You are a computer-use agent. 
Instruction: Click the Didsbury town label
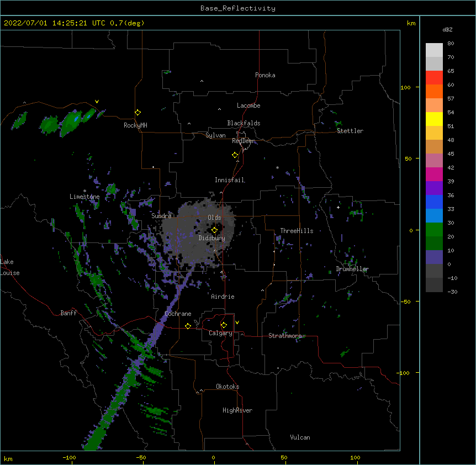point(212,238)
